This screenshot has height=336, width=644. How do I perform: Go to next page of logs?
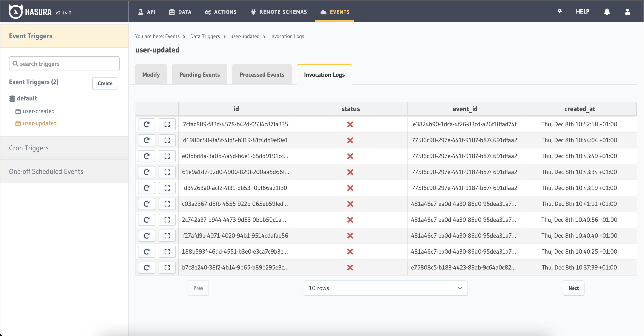573,288
